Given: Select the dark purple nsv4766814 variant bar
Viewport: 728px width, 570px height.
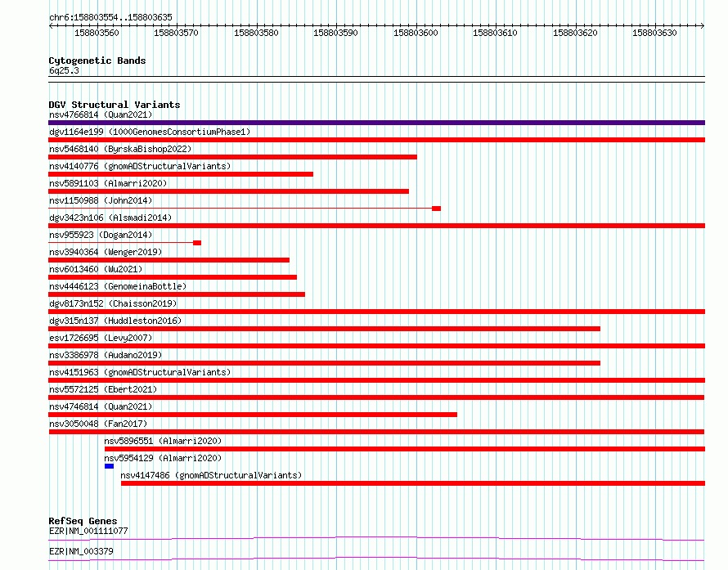Looking at the screenshot, I should (x=376, y=123).
